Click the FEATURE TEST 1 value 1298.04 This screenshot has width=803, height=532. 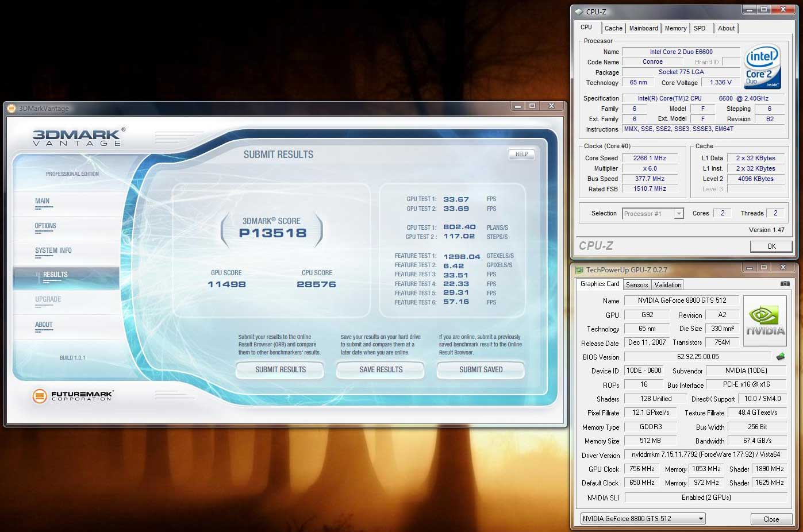tap(462, 257)
